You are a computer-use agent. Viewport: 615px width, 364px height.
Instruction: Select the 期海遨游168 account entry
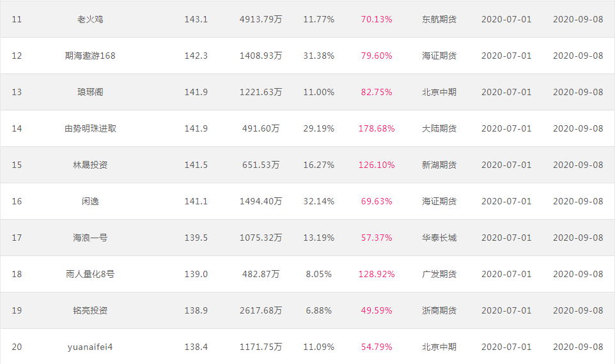[x=90, y=56]
